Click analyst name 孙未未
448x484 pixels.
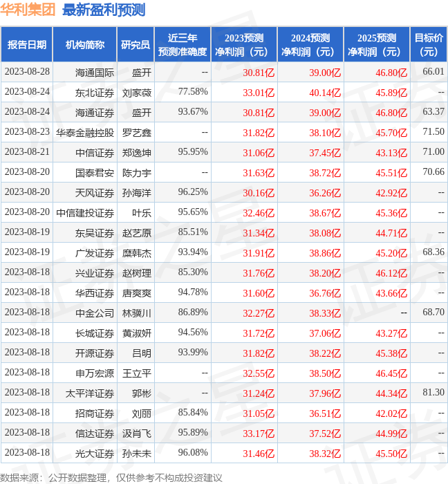point(137,454)
